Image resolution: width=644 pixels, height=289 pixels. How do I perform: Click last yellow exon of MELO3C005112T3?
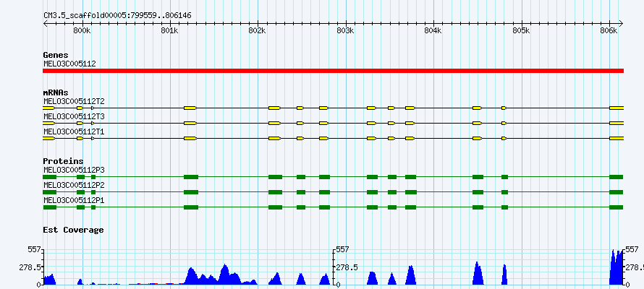[x=617, y=123]
